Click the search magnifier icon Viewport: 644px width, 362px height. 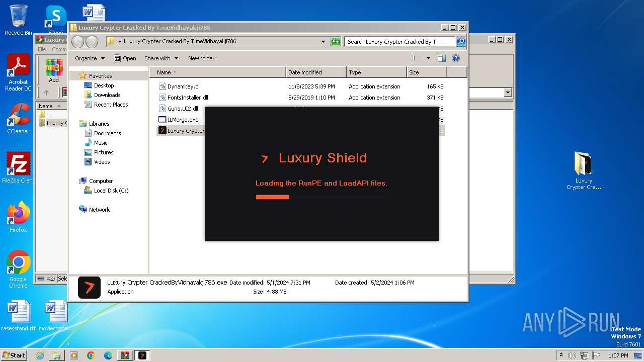pos(460,42)
